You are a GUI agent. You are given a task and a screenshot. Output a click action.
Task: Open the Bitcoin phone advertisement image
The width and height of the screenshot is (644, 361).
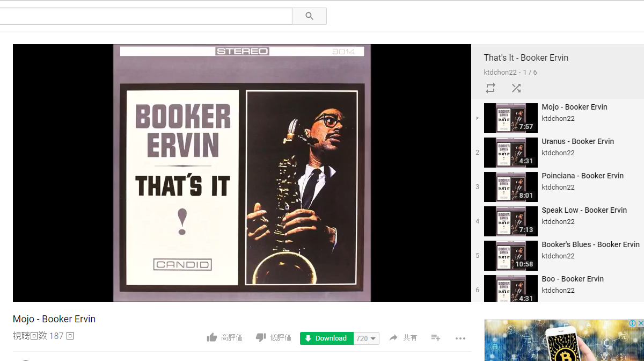pyautogui.click(x=564, y=341)
